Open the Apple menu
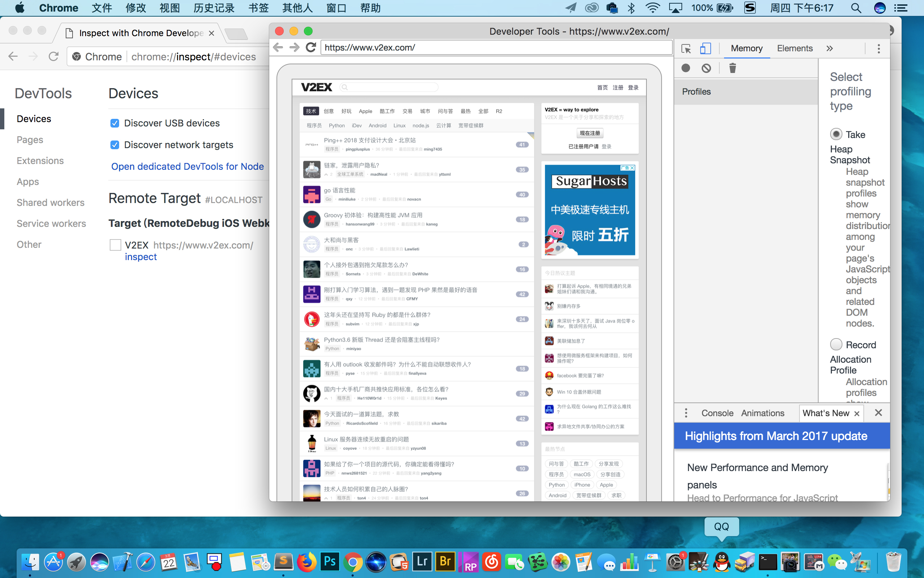924x578 pixels. (x=20, y=8)
